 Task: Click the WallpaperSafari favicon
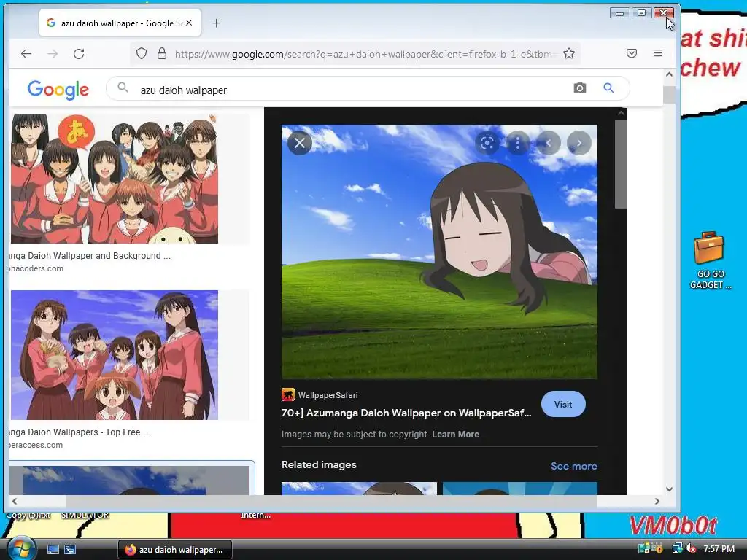287,394
